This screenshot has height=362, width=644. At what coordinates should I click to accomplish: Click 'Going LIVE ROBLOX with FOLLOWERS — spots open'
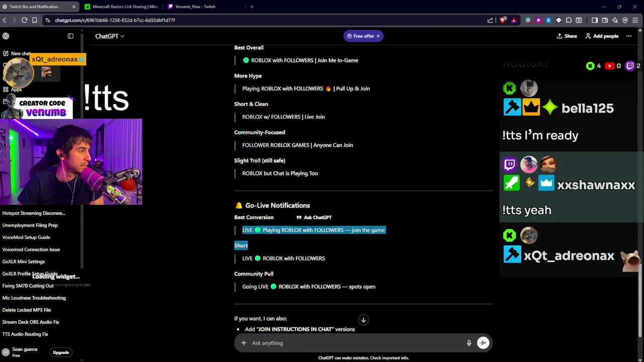coord(309,287)
